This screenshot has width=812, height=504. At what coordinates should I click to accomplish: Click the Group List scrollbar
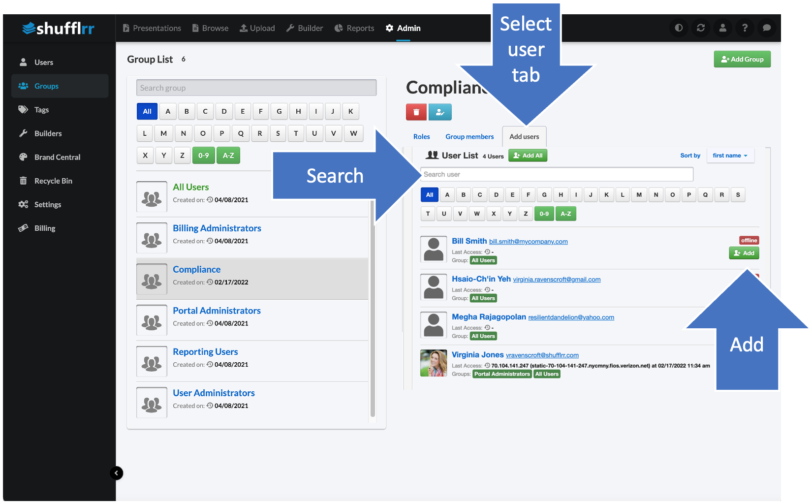pyautogui.click(x=373, y=308)
